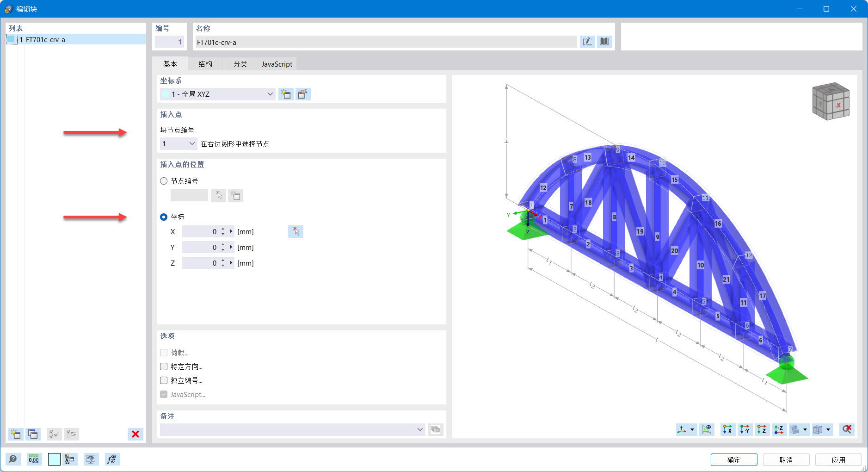Enable the 特定方向 checkbox
This screenshot has height=472, width=868.
click(x=164, y=366)
